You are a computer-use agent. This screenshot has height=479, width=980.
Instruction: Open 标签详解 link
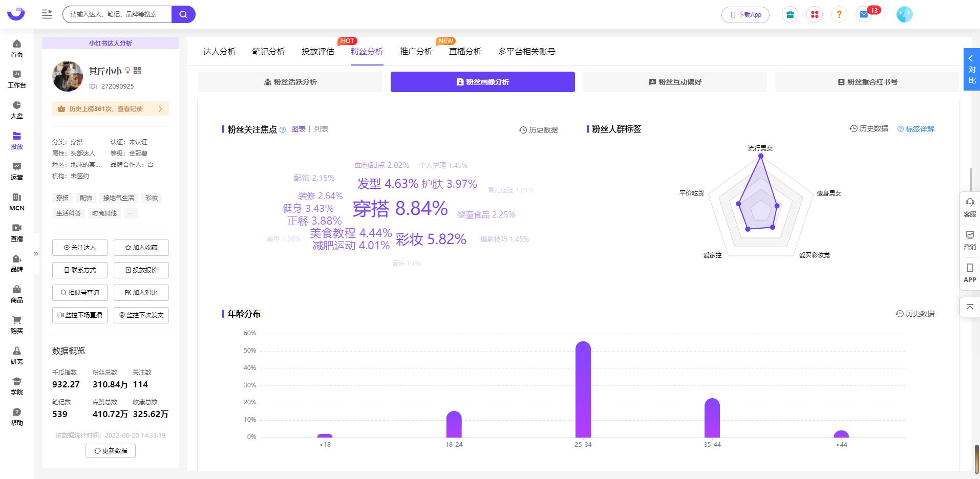click(916, 129)
